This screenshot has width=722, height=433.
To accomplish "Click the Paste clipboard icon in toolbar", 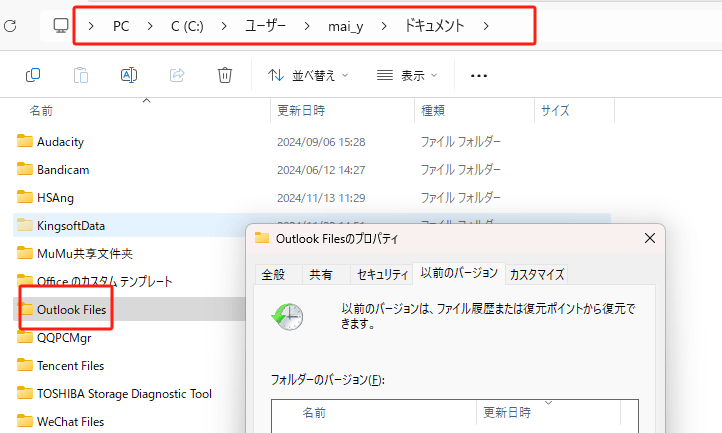I will [81, 75].
